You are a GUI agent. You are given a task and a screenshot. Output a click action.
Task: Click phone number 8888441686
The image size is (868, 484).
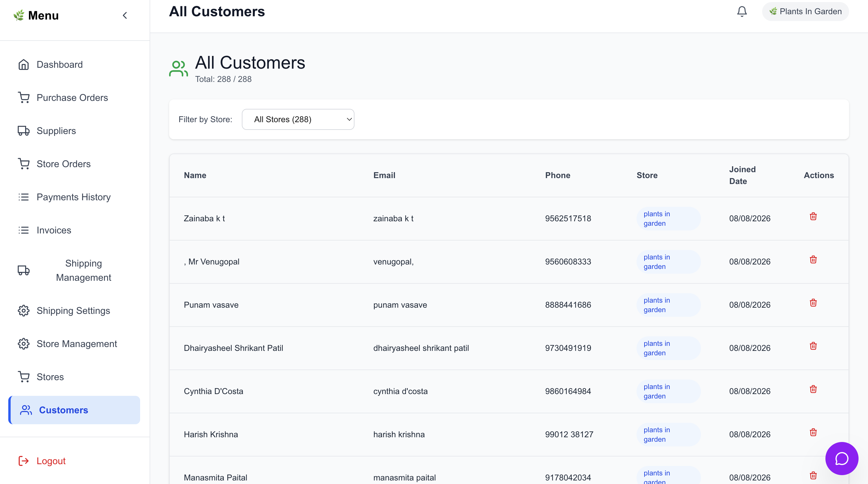(568, 305)
